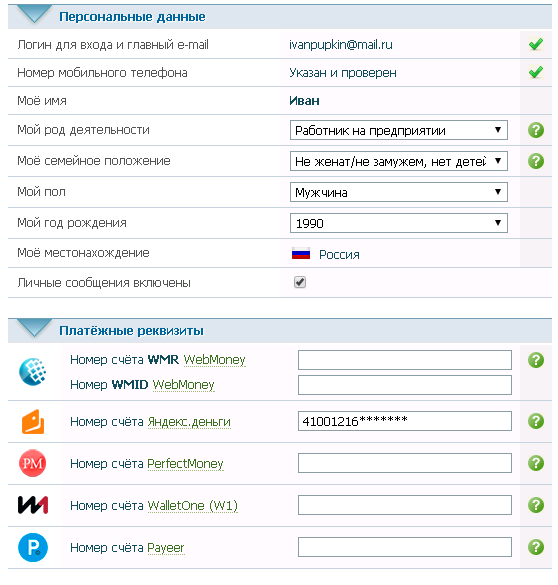The height and width of the screenshot is (585, 558).
Task: Focus the WalletOne (W1) account number field
Action: [x=405, y=505]
